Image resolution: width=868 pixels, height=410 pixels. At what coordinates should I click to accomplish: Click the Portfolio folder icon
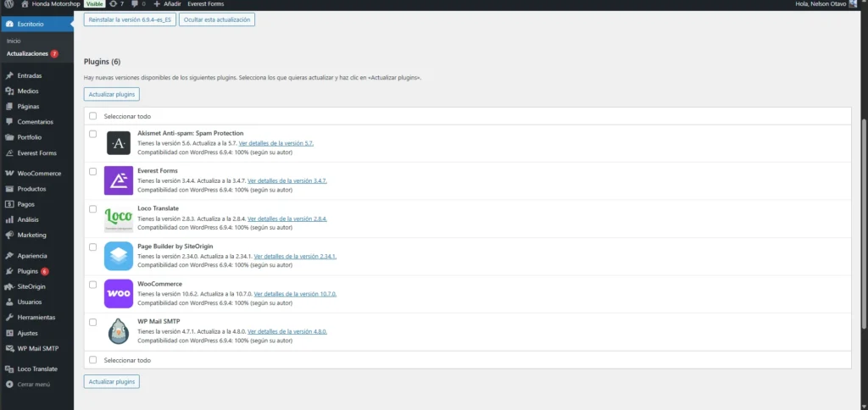pyautogui.click(x=9, y=137)
